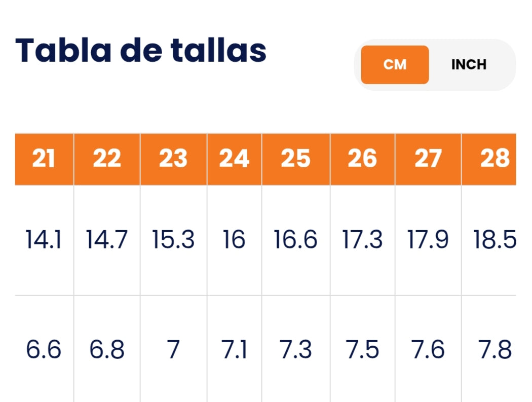This screenshot has width=532, height=402.
Task: Select size 22 column header
Action: coord(107,159)
